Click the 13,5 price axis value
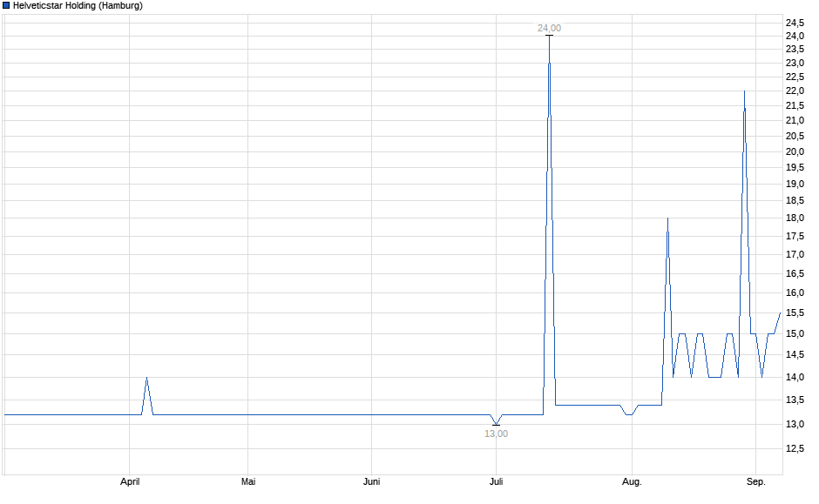The width and height of the screenshot is (819, 504). point(795,400)
